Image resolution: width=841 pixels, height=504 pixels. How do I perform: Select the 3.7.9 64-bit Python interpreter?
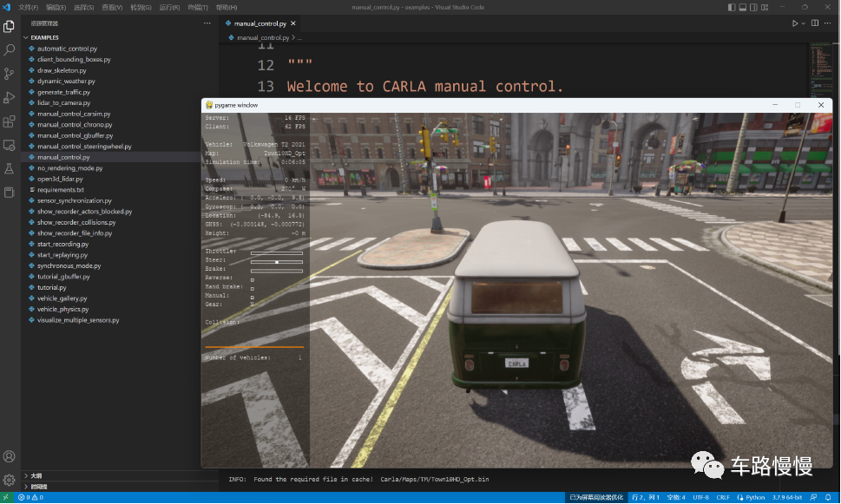point(787,498)
